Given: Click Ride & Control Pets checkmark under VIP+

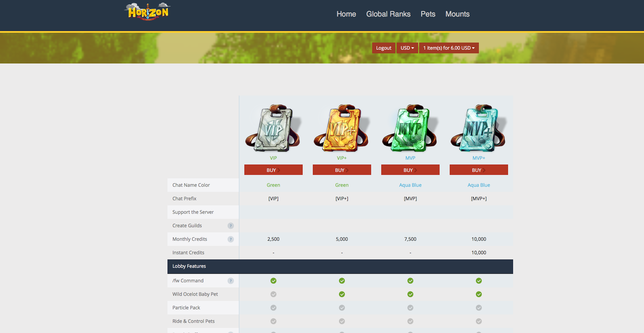Looking at the screenshot, I should 342,321.
